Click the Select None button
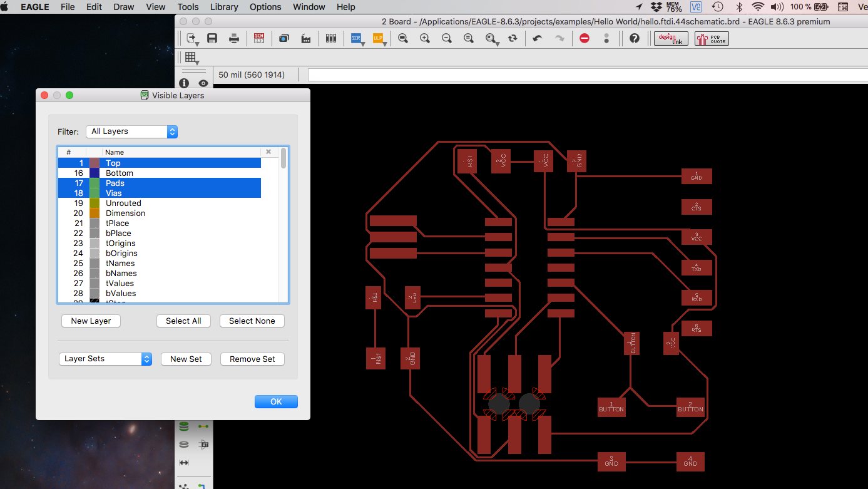Viewport: 868px width, 489px height. [x=252, y=321]
